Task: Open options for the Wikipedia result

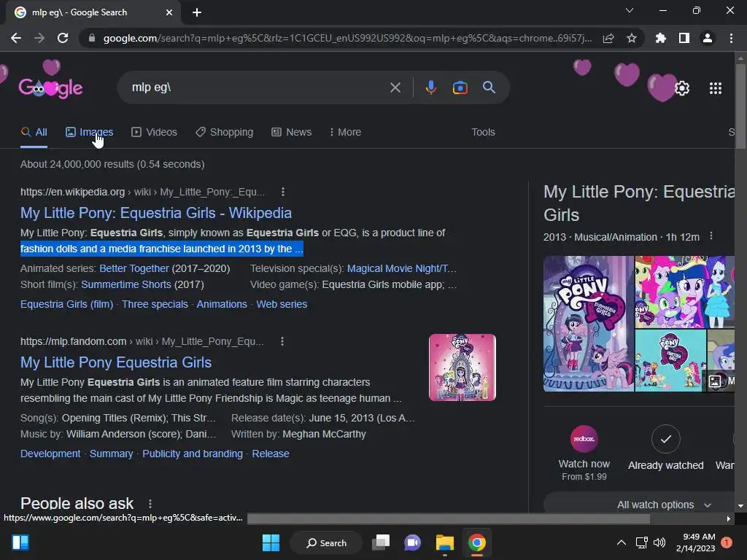Action: [x=283, y=192]
